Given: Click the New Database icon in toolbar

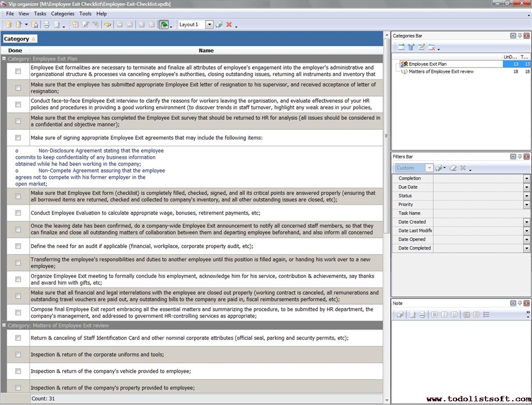Looking at the screenshot, I should pyautogui.click(x=8, y=25).
